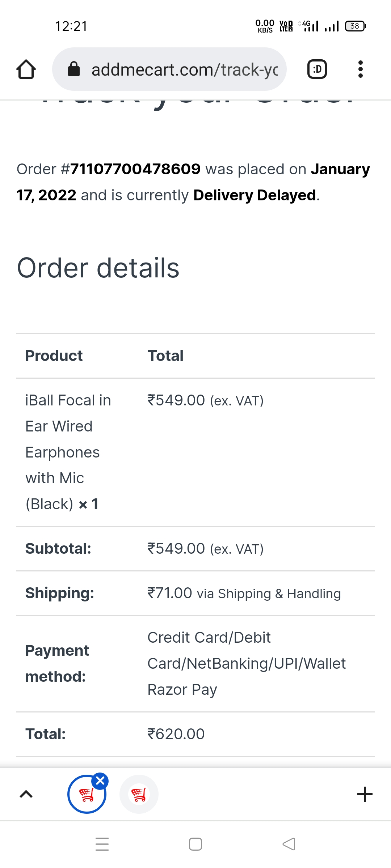The width and height of the screenshot is (391, 868).
Task: Tap the Android back triangle button
Action: pos(289,844)
